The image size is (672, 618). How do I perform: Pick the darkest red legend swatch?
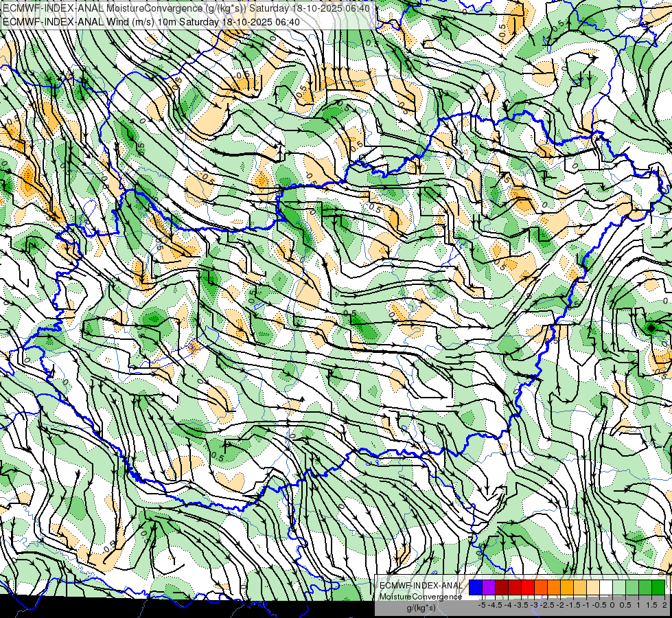(502, 587)
